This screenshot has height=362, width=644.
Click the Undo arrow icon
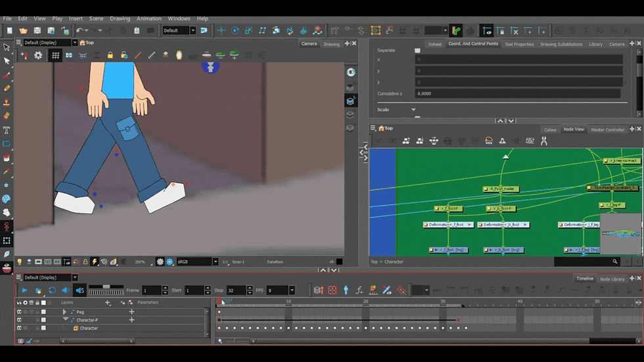click(x=80, y=30)
